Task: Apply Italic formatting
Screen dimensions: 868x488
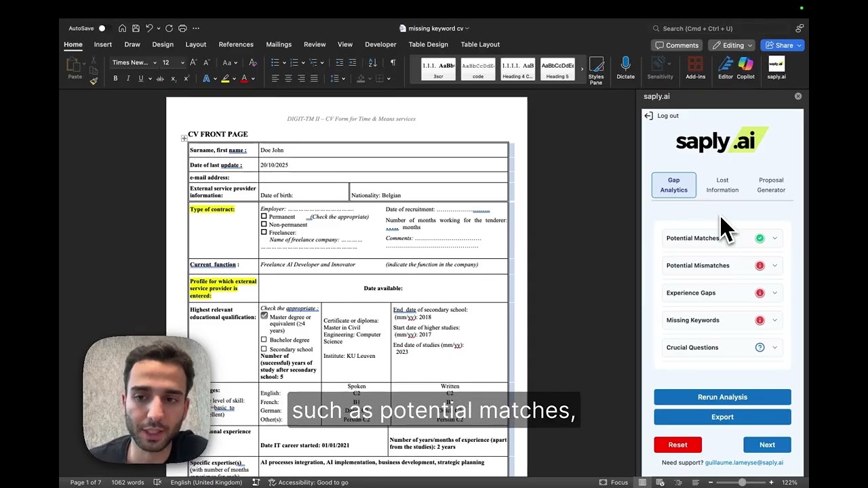Action: tap(128, 79)
